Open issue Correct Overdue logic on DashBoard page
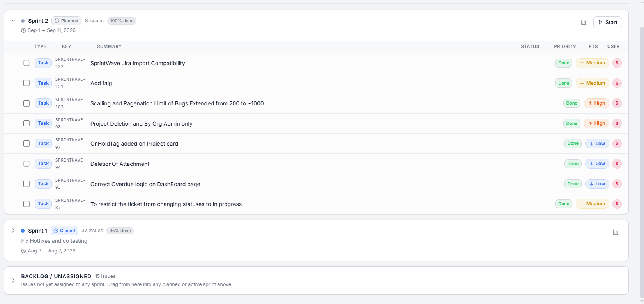The width and height of the screenshot is (644, 304). point(145,184)
